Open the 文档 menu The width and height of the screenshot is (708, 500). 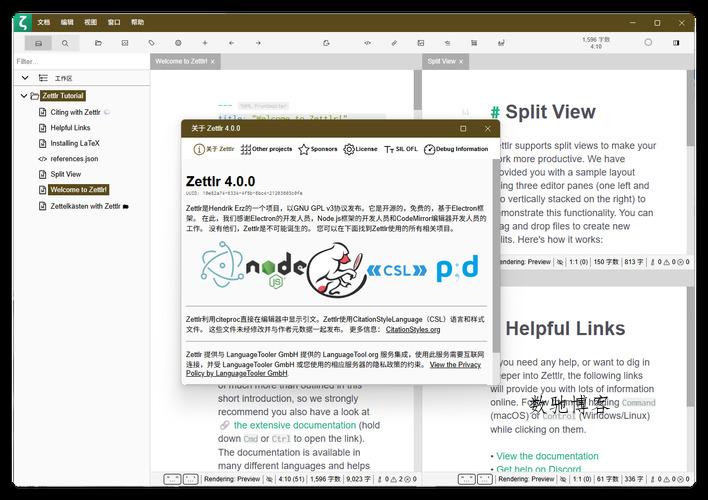click(x=44, y=22)
